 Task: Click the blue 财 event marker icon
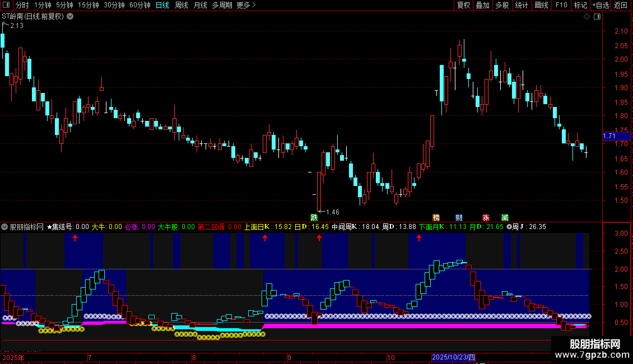459,217
